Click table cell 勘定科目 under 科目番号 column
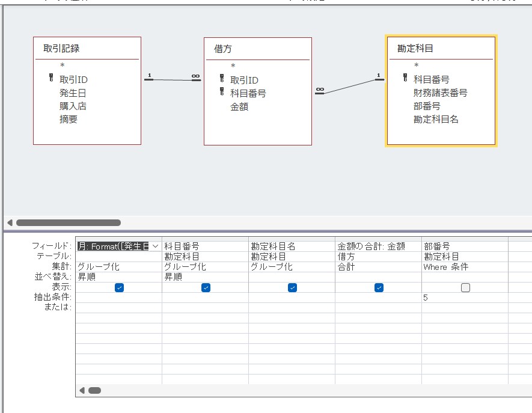Viewport: 532px width, 413px height. click(x=205, y=257)
